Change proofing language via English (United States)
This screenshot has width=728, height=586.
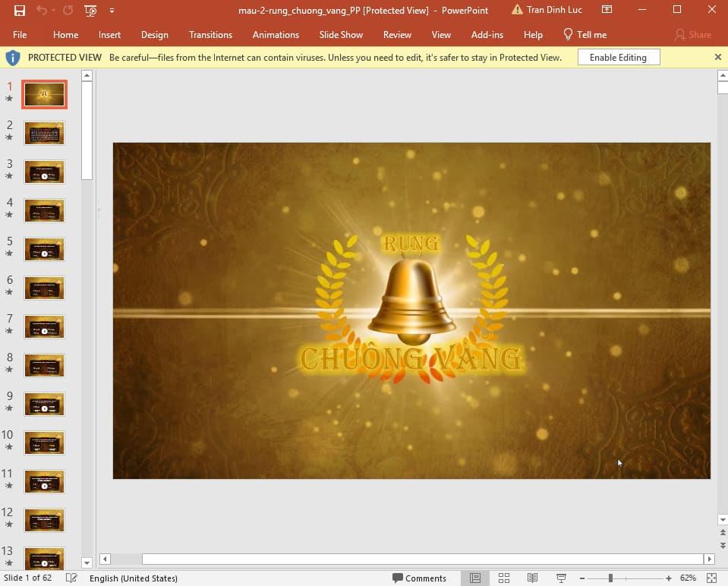134,578
